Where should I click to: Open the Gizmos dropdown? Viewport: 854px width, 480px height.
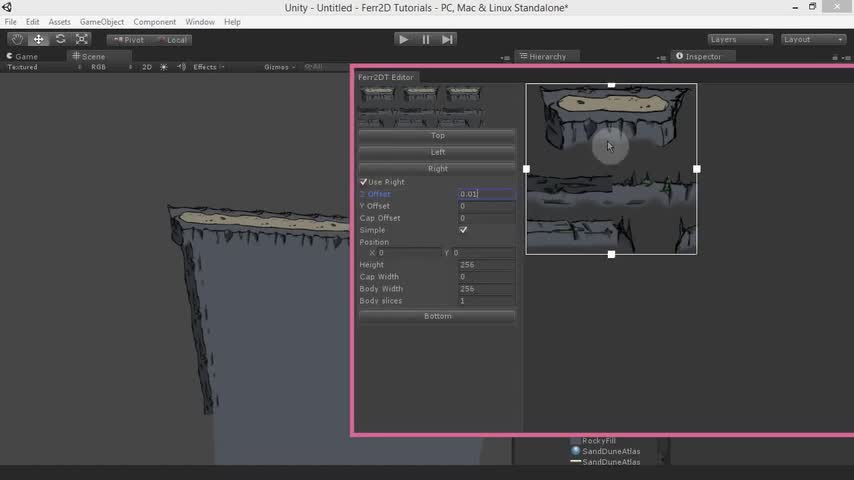(279, 67)
